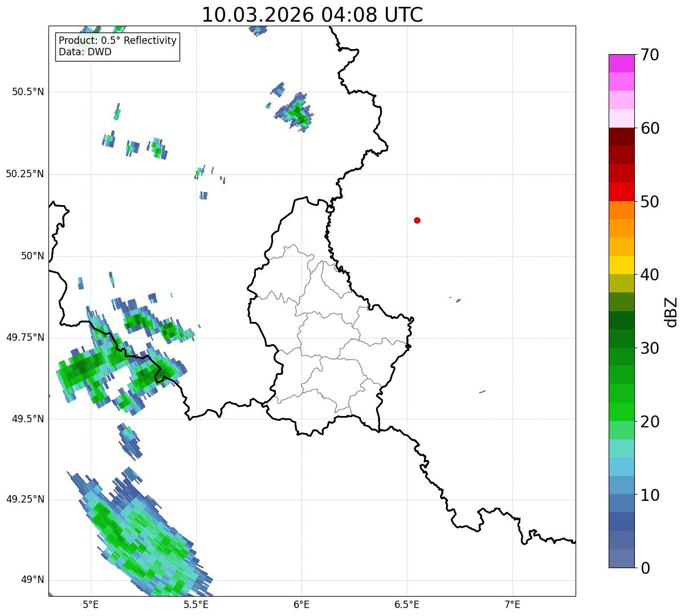685x616 pixels.
Task: Click the bright green colorbar segment above 20
Action: coord(622,411)
